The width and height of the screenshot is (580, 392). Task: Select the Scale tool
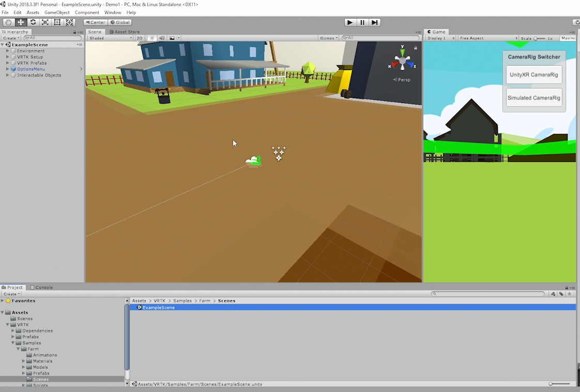point(45,22)
